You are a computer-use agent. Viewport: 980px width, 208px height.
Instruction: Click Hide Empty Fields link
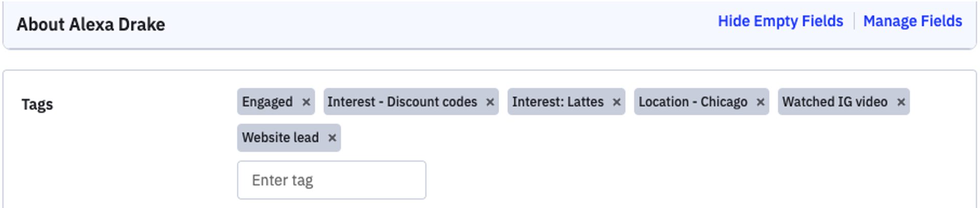780,21
